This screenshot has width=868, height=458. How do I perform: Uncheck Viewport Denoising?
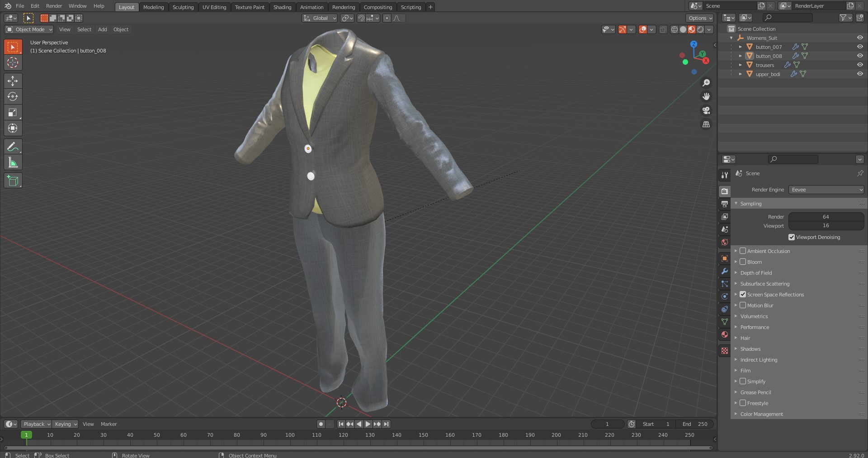point(792,237)
